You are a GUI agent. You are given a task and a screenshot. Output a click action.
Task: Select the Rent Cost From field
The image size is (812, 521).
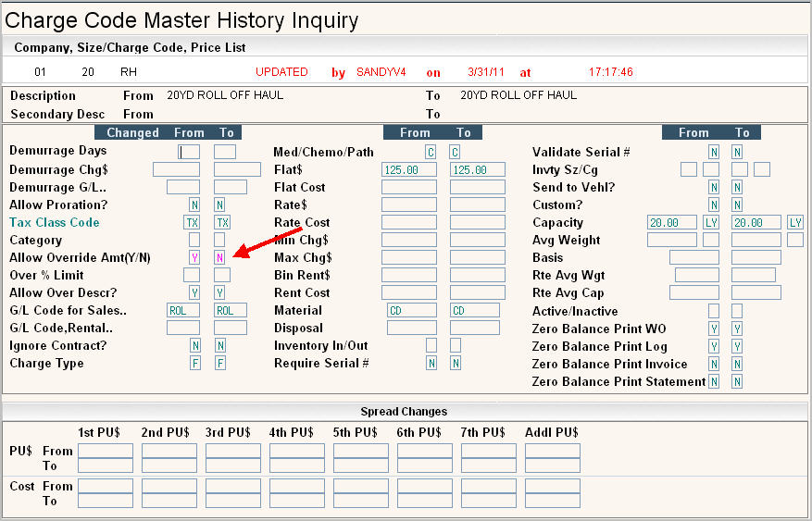click(409, 292)
